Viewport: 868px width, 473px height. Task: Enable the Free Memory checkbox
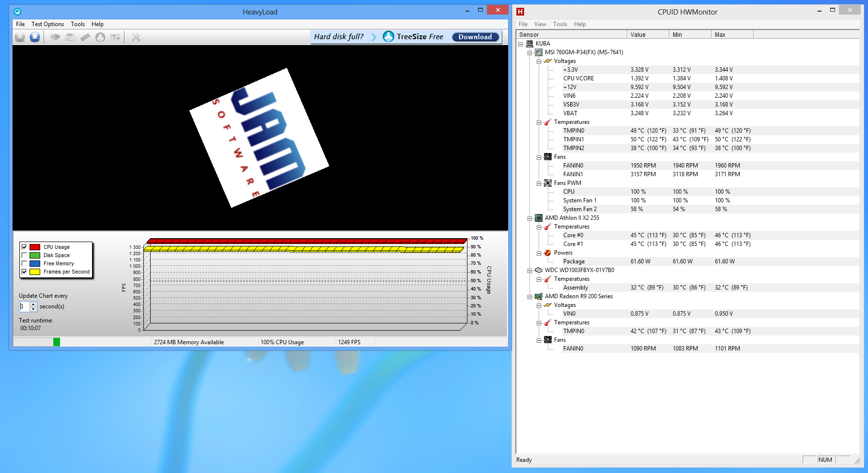tap(24, 263)
